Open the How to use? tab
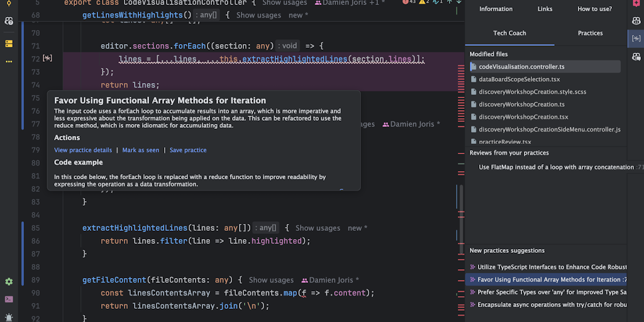This screenshot has height=322, width=644. (x=594, y=9)
